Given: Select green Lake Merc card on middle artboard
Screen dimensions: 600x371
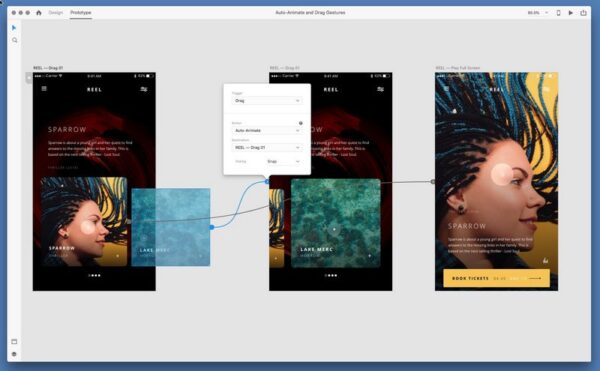Looking at the screenshot, I should (x=336, y=223).
